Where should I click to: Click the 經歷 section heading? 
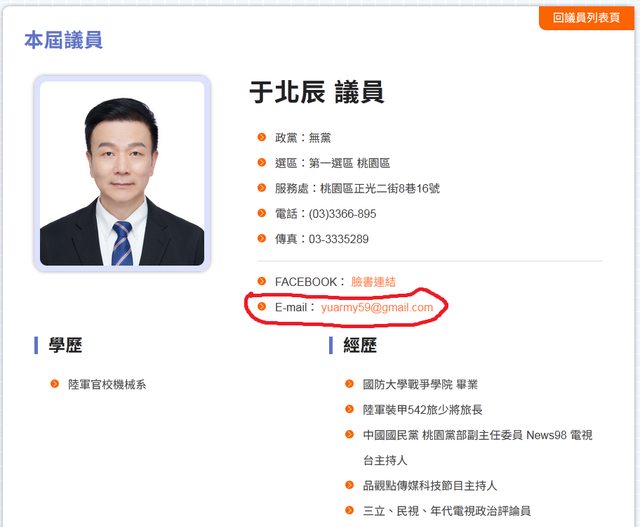point(360,345)
